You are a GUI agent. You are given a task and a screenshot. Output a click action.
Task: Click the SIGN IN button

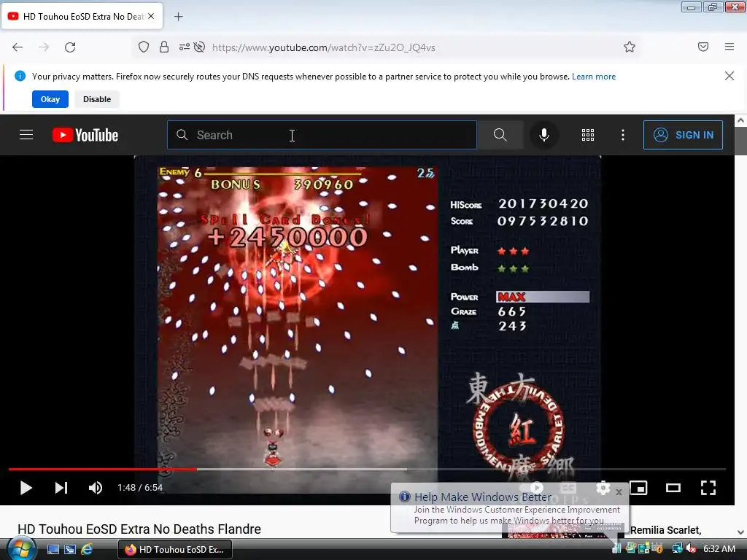point(683,135)
